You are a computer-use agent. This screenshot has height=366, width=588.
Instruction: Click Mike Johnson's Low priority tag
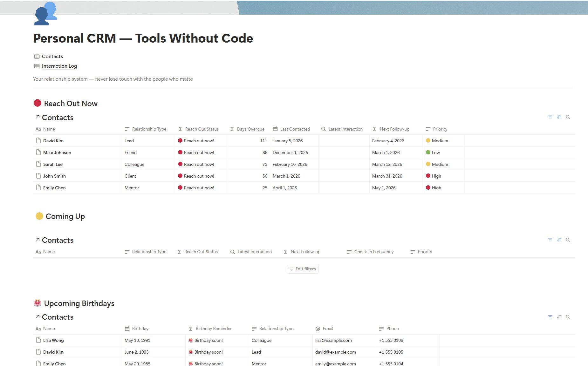(x=433, y=152)
